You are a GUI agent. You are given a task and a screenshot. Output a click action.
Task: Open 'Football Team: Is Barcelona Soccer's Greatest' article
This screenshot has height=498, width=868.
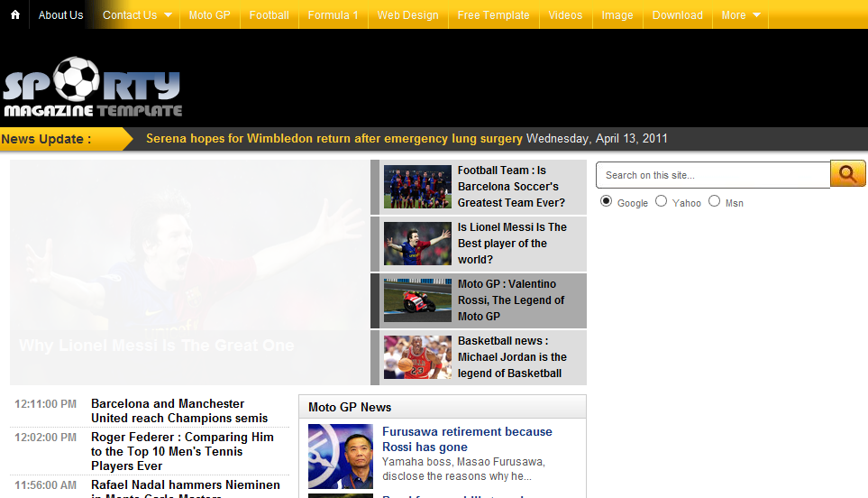511,187
